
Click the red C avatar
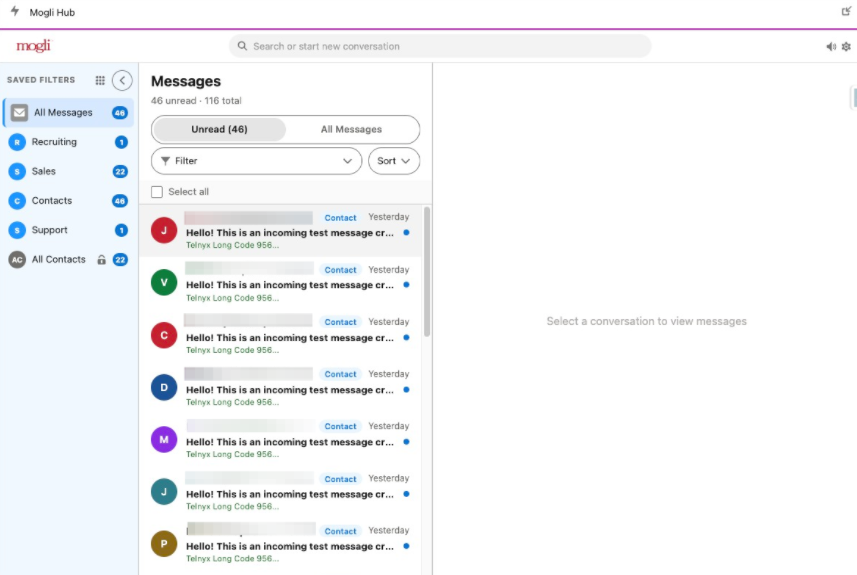coord(164,335)
